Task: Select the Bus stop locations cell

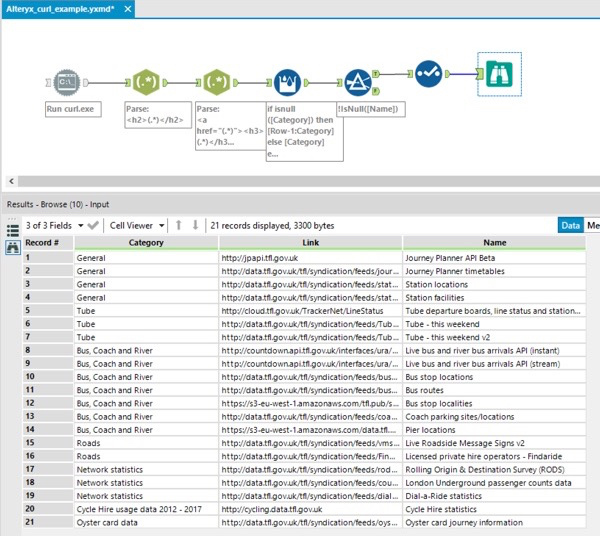Action: pos(494,377)
